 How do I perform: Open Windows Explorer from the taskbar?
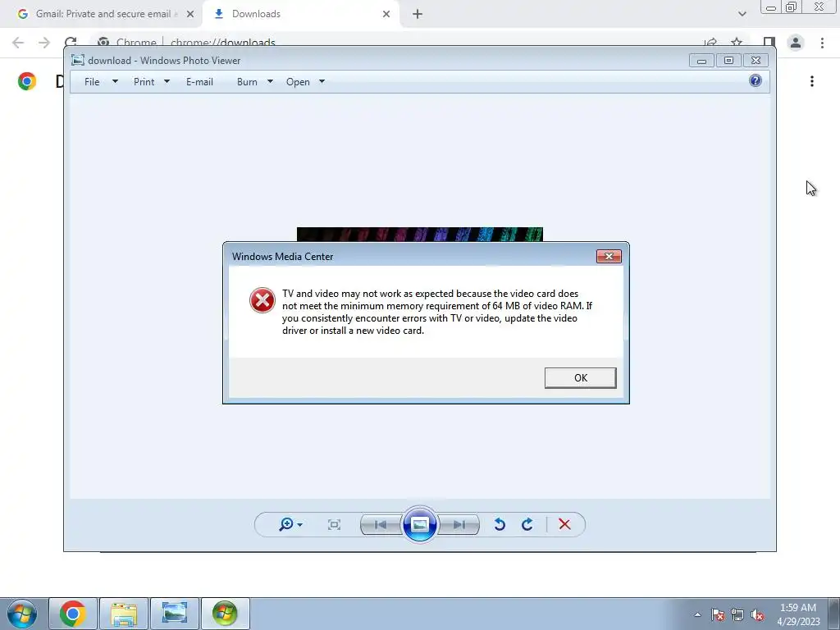[124, 614]
